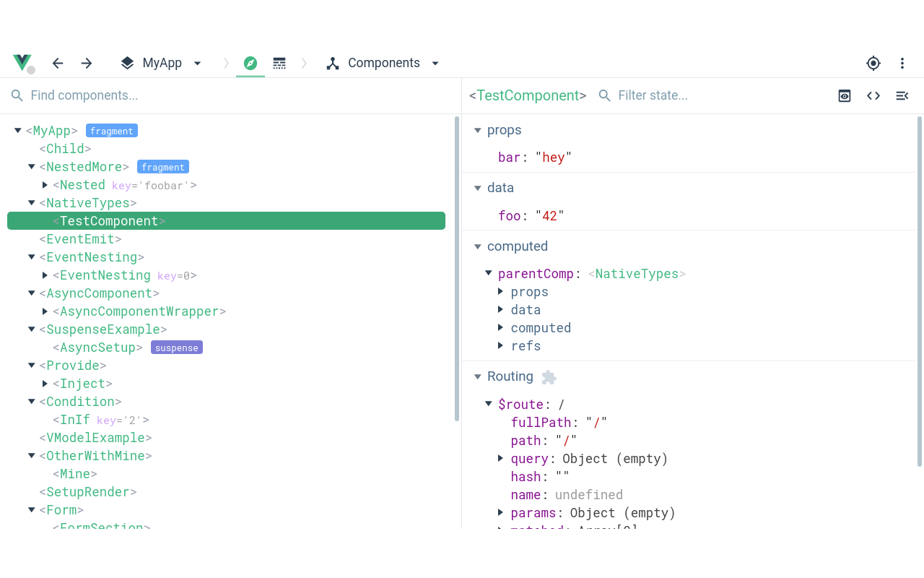
Task: Collapse the computed state section
Action: 477,246
